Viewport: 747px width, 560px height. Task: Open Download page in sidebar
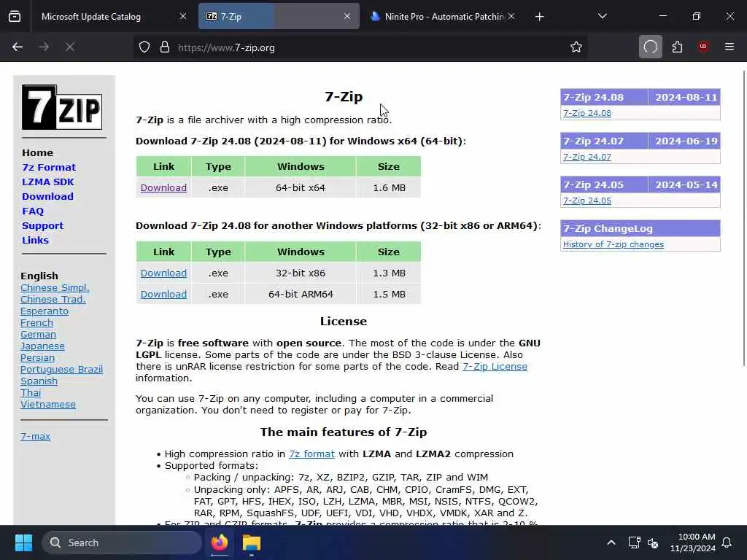[x=47, y=196]
